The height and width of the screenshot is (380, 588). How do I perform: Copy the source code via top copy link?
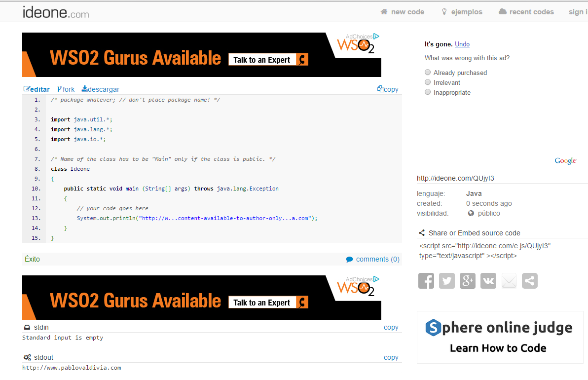coord(391,89)
